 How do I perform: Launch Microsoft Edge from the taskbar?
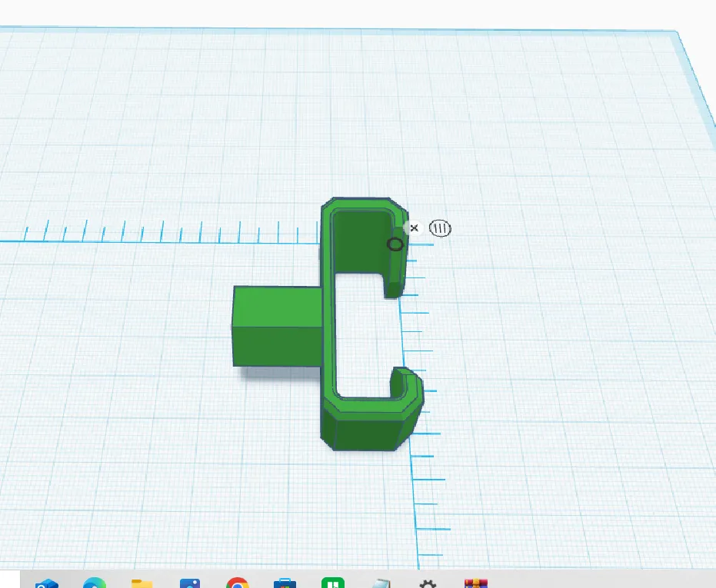(95, 583)
